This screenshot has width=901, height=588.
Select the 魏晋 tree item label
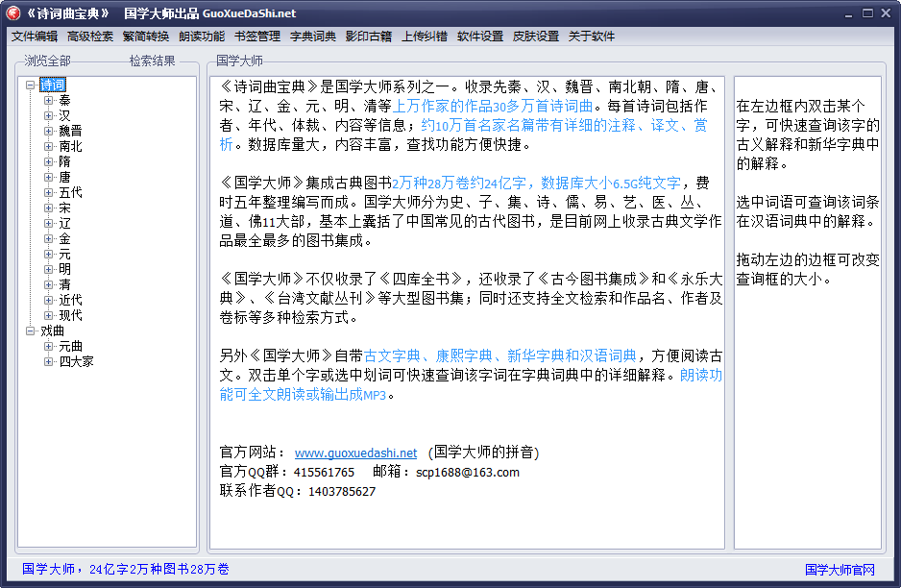click(x=71, y=131)
